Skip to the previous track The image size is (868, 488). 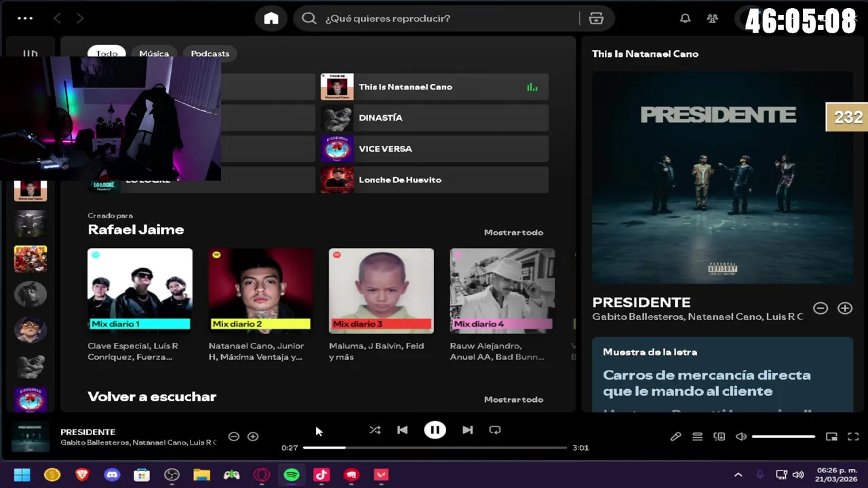click(402, 430)
